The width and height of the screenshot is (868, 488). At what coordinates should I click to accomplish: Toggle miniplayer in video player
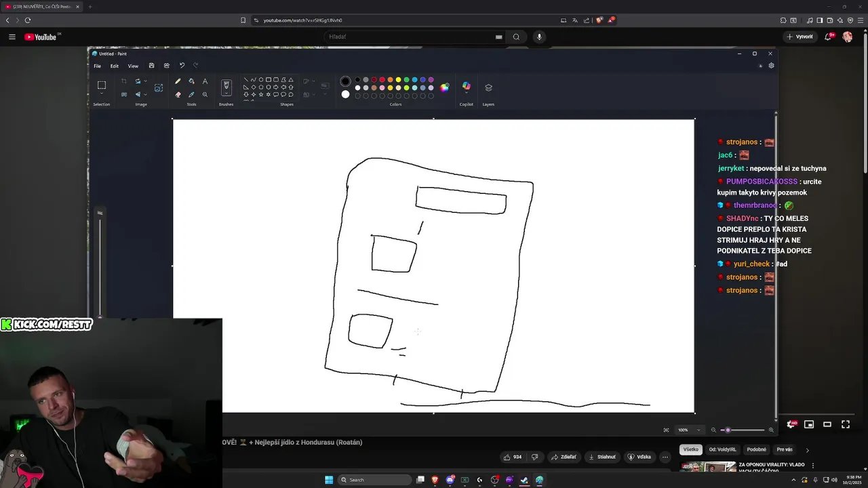click(x=809, y=424)
